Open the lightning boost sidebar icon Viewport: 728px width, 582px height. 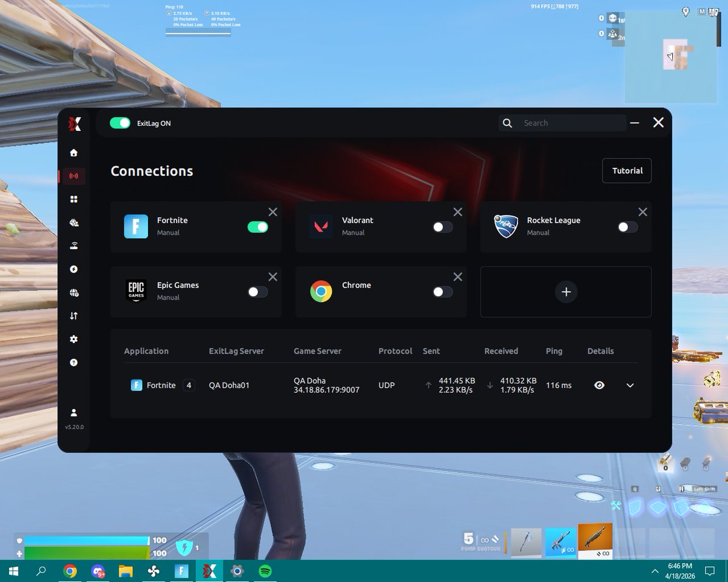coord(74,269)
